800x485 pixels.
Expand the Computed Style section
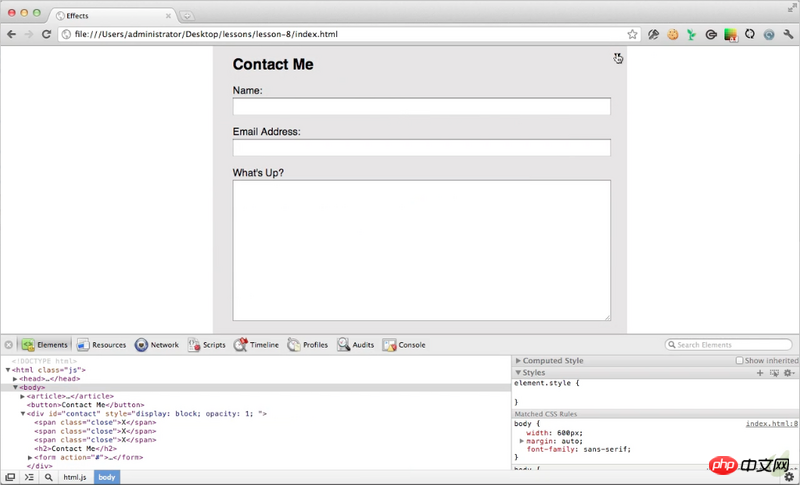[x=518, y=361]
